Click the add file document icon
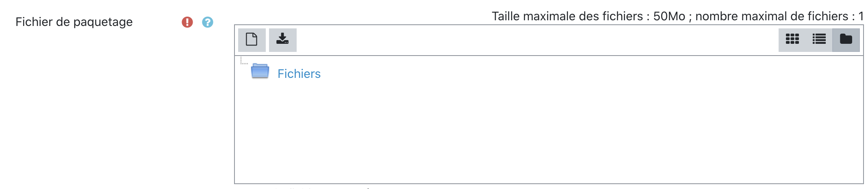The height and width of the screenshot is (189, 868). pyautogui.click(x=252, y=40)
